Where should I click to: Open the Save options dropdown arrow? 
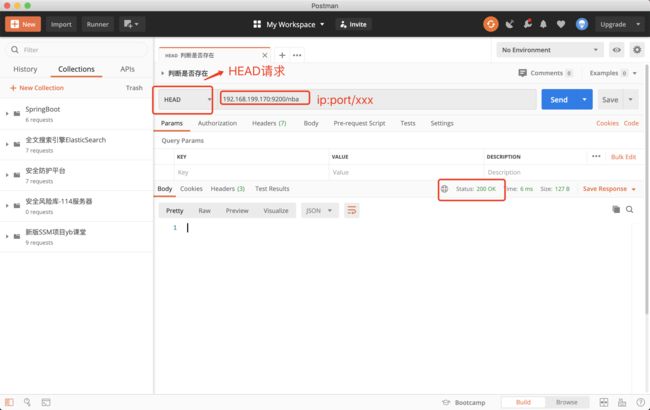[x=631, y=99]
